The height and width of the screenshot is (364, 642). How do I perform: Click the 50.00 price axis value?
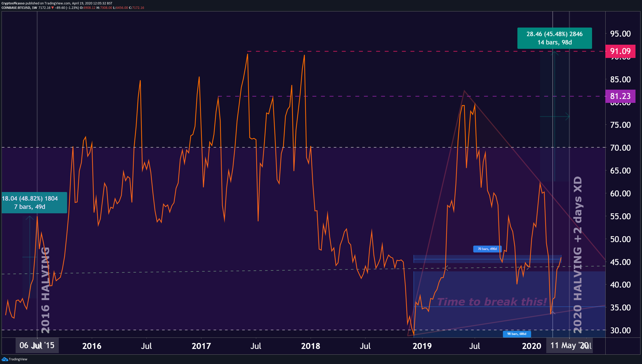pos(620,239)
